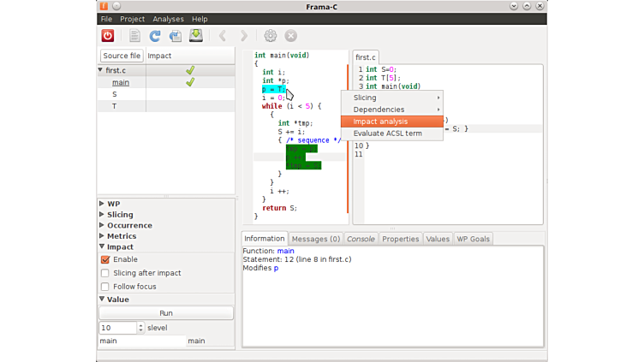The image size is (644, 362).
Task: Collapse the first.c tree node
Action: click(x=101, y=70)
